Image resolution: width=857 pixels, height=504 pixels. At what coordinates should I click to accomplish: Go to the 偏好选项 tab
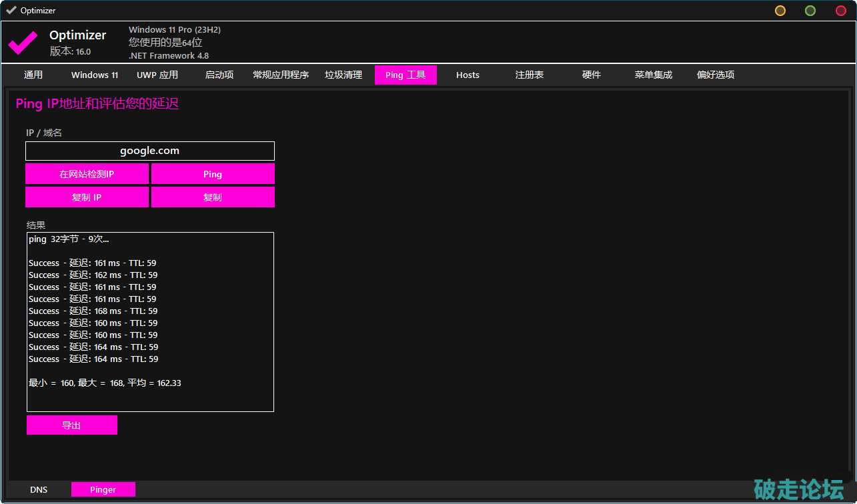(716, 75)
